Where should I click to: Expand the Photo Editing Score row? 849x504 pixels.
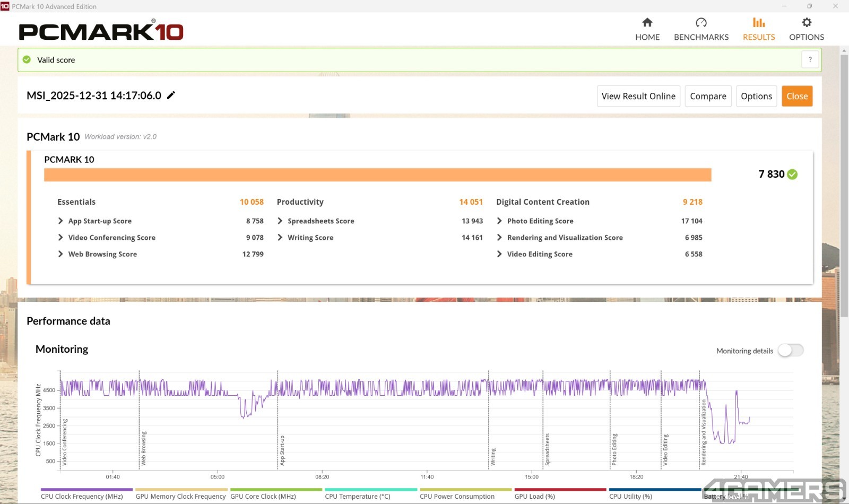[499, 221]
